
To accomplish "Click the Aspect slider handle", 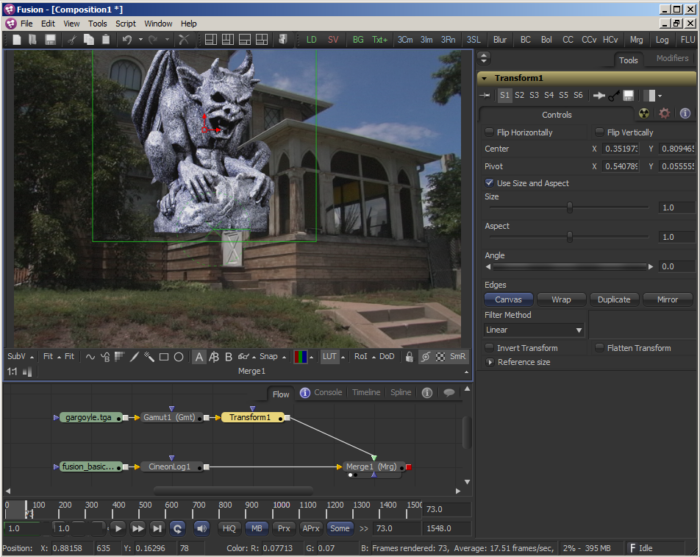I will [x=570, y=237].
